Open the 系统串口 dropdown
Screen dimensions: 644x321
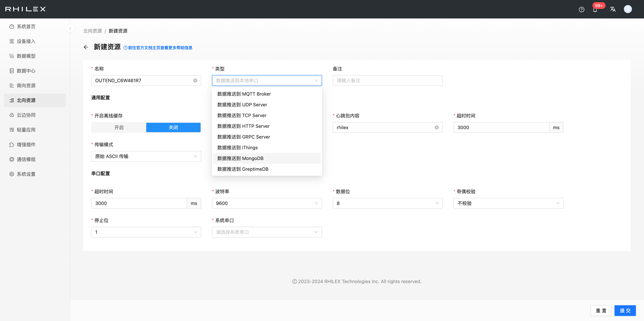(266, 232)
